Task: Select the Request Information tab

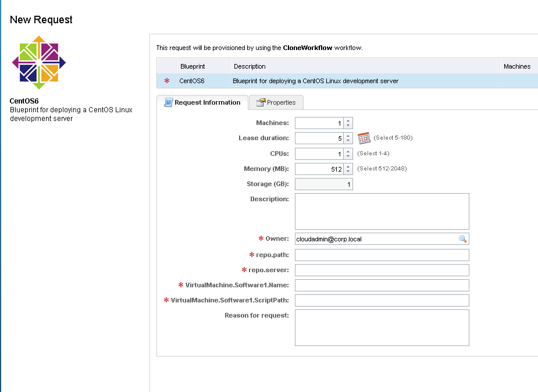Action: coord(206,102)
